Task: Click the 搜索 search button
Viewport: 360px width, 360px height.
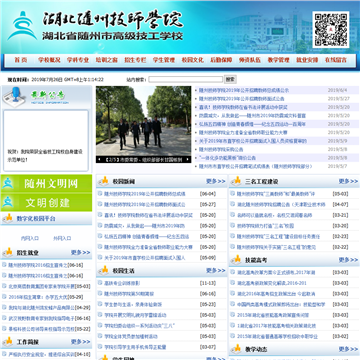Action: (x=230, y=79)
